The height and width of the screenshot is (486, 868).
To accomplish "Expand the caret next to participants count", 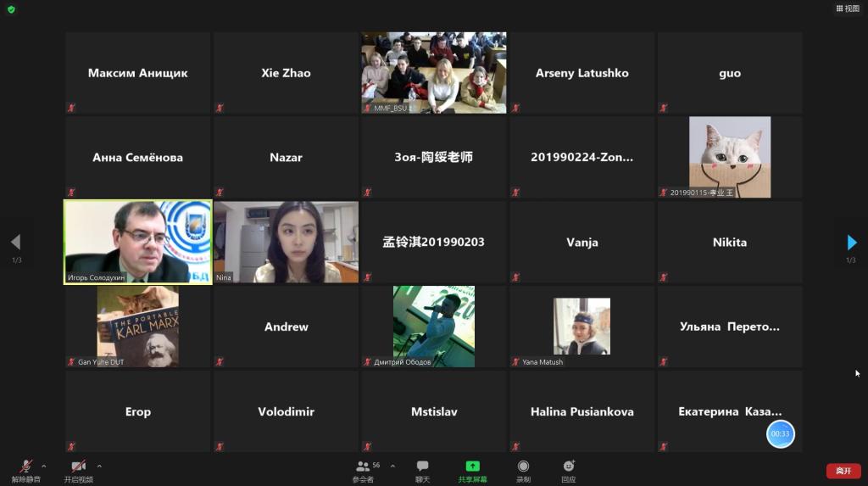I will point(389,466).
